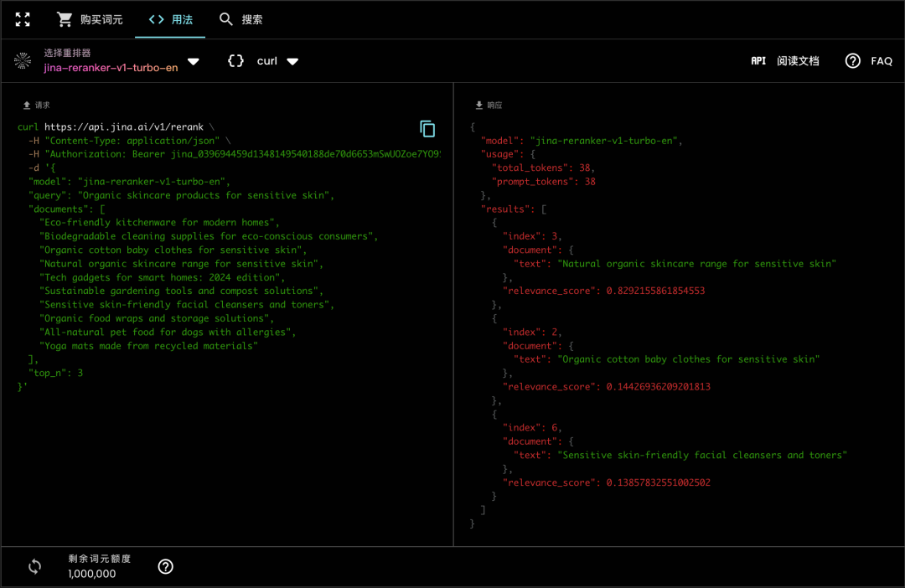The image size is (905, 588).
Task: Click the 请求 section label
Action: pyautogui.click(x=42, y=105)
